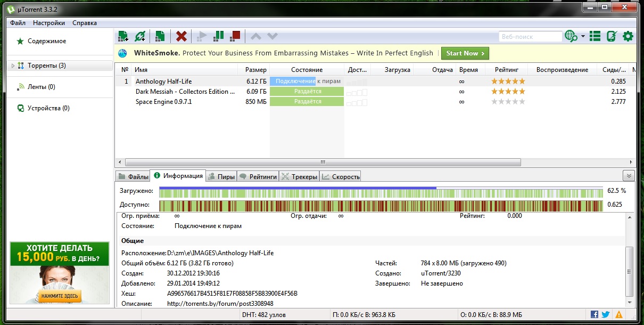Click the torrents.by description link text
The image size is (644, 325).
click(x=220, y=304)
